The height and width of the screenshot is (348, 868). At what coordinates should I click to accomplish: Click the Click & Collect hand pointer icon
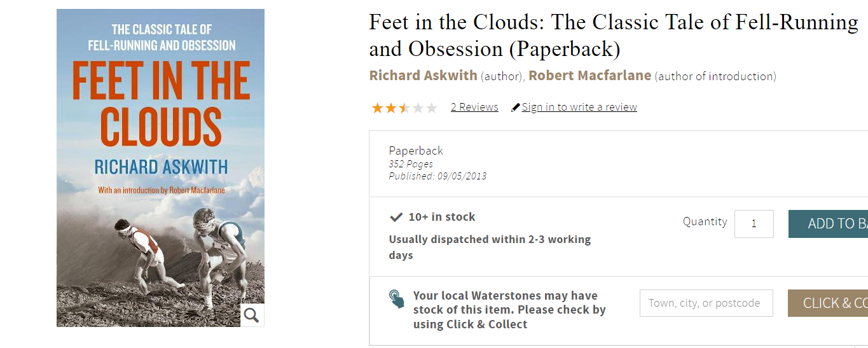click(x=397, y=299)
